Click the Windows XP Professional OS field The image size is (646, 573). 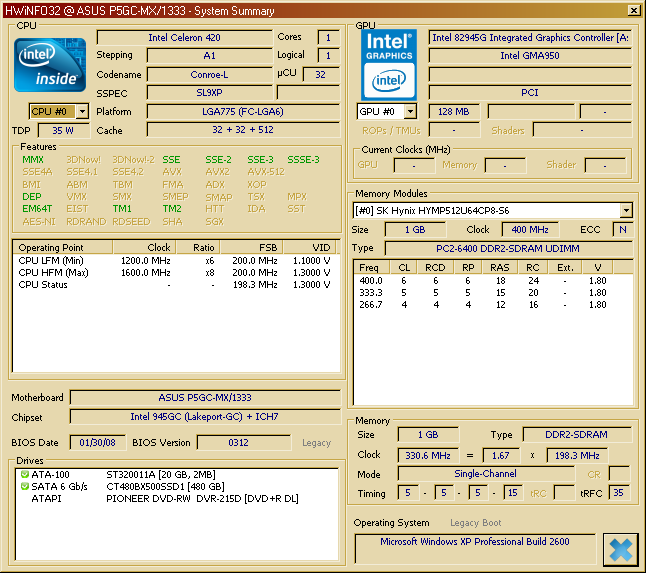point(475,549)
